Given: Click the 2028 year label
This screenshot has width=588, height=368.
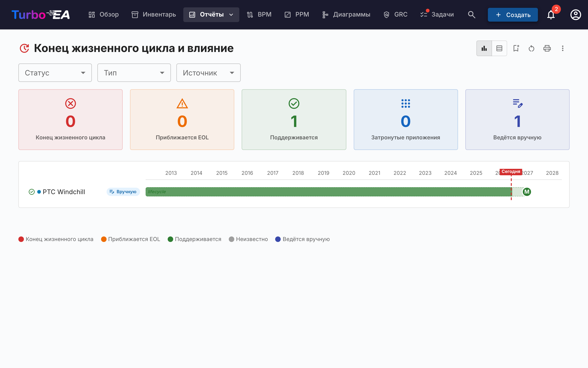Looking at the screenshot, I should click(552, 173).
